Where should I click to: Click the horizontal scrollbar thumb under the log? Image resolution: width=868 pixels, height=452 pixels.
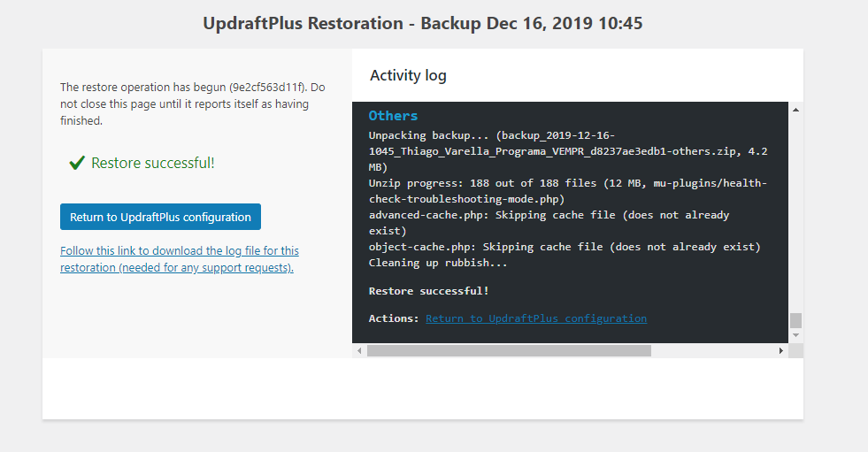tap(509, 351)
